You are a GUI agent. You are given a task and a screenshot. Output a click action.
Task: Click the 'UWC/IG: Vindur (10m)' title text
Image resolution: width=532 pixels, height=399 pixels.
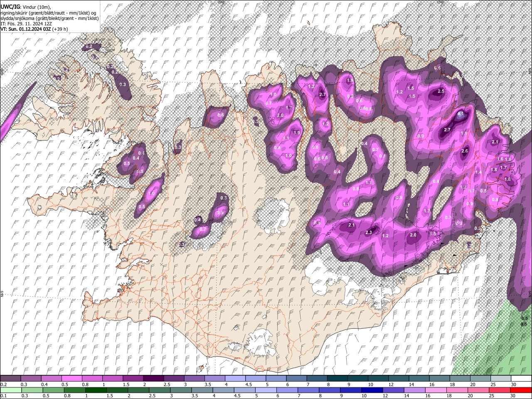coord(25,7)
